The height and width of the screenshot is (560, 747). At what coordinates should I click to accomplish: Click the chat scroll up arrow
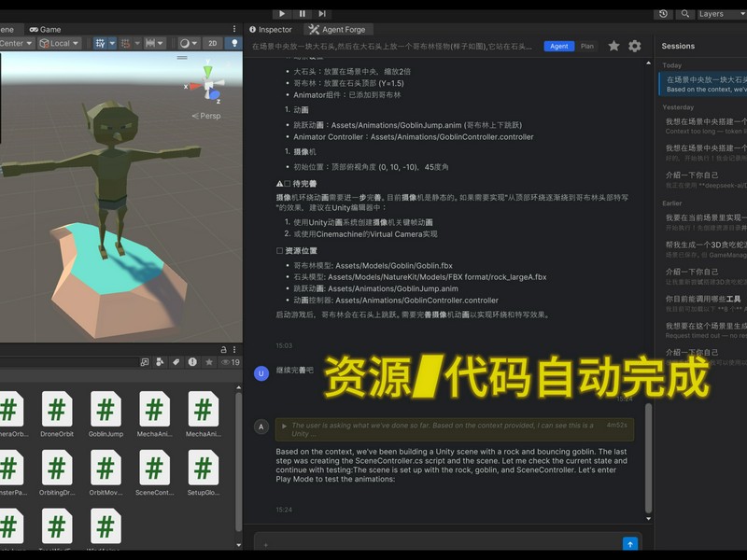pos(648,63)
